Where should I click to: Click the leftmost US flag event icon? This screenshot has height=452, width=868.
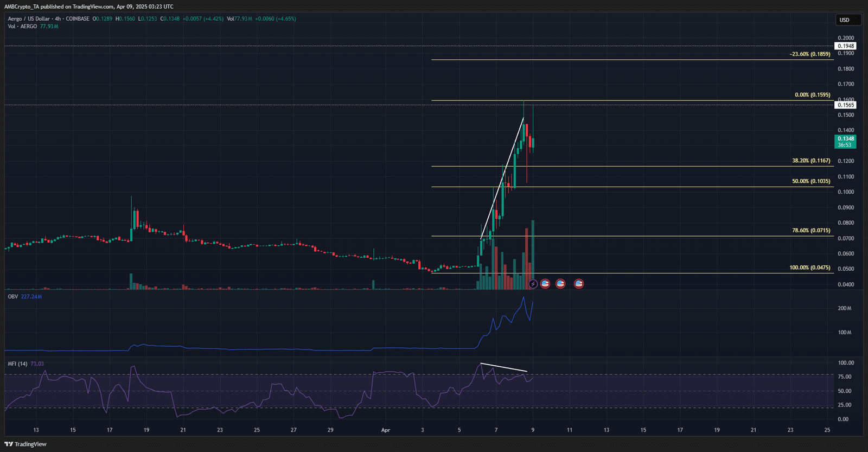pos(545,284)
